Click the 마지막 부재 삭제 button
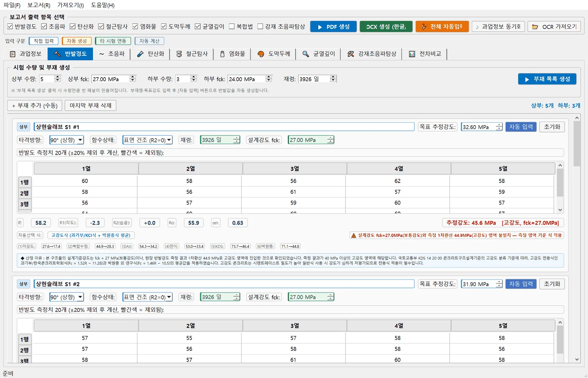The width and height of the screenshot is (588, 378). click(90, 106)
